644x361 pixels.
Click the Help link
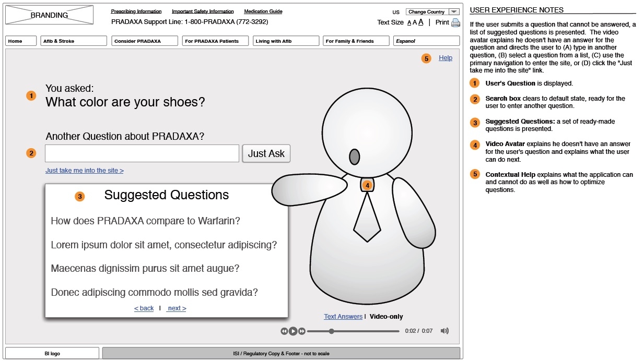click(x=446, y=58)
